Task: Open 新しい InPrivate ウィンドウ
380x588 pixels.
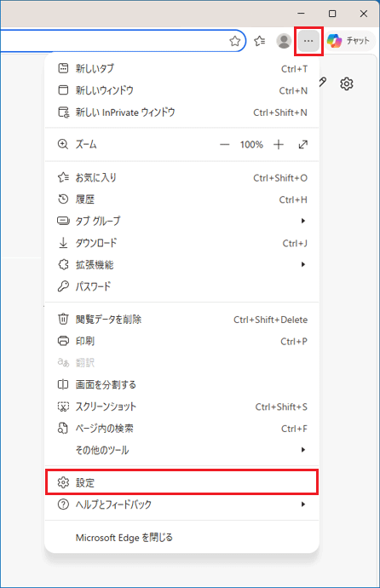Action: click(x=182, y=112)
